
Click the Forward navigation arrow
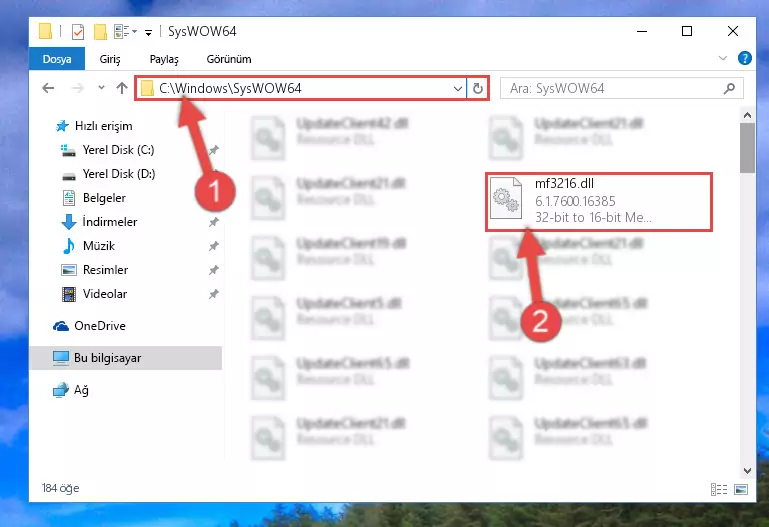(77, 88)
